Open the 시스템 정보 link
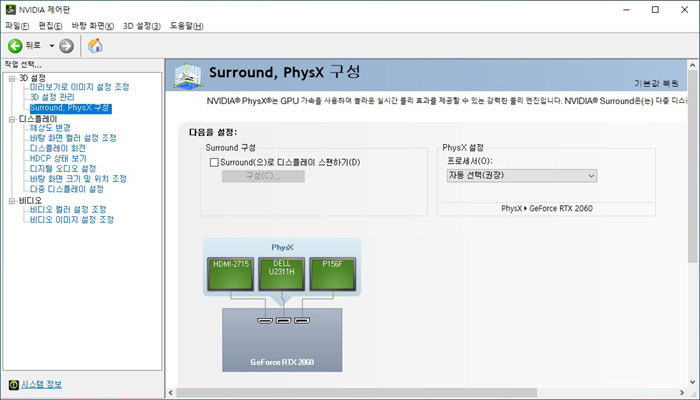Viewport: 700px width, 400px height. (x=42, y=384)
